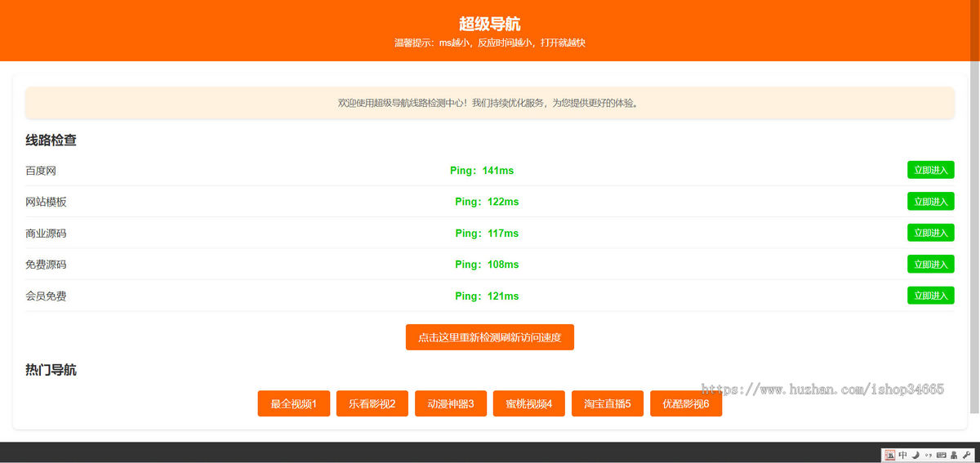Open 优酷影视6 navigation button
This screenshot has width=980, height=463.
686,403
